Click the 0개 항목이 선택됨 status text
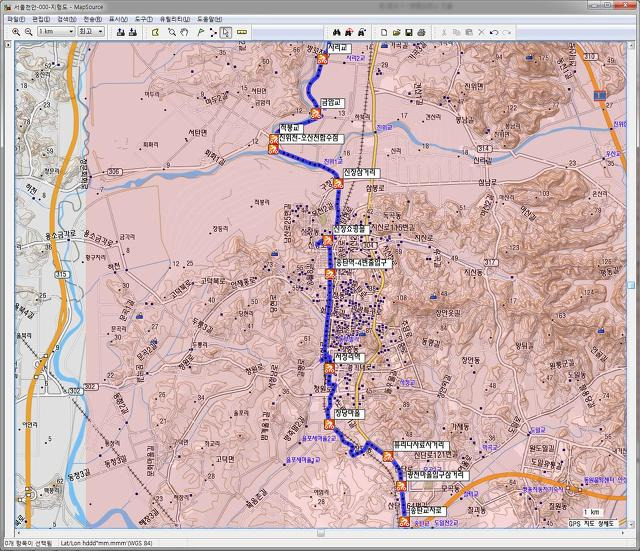640x551 pixels. (28, 543)
